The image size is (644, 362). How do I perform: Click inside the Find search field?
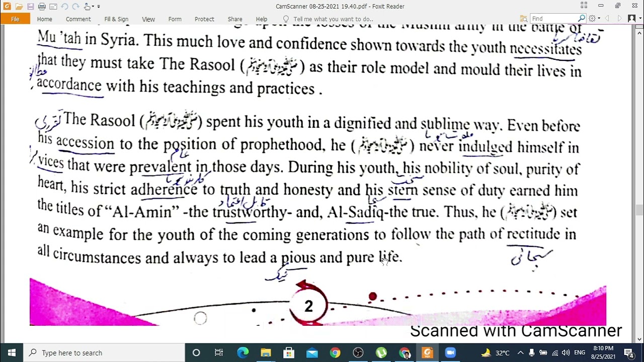553,19
